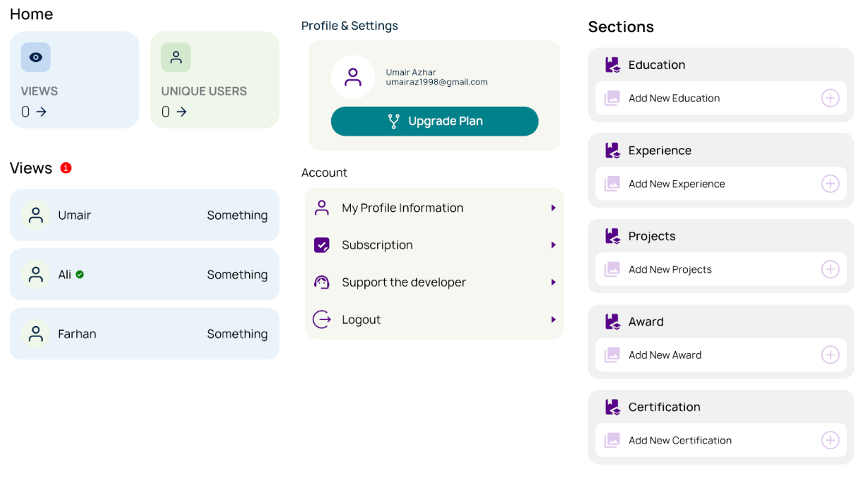868x488 pixels.
Task: Click the plus icon for Add New Education
Action: (x=830, y=98)
